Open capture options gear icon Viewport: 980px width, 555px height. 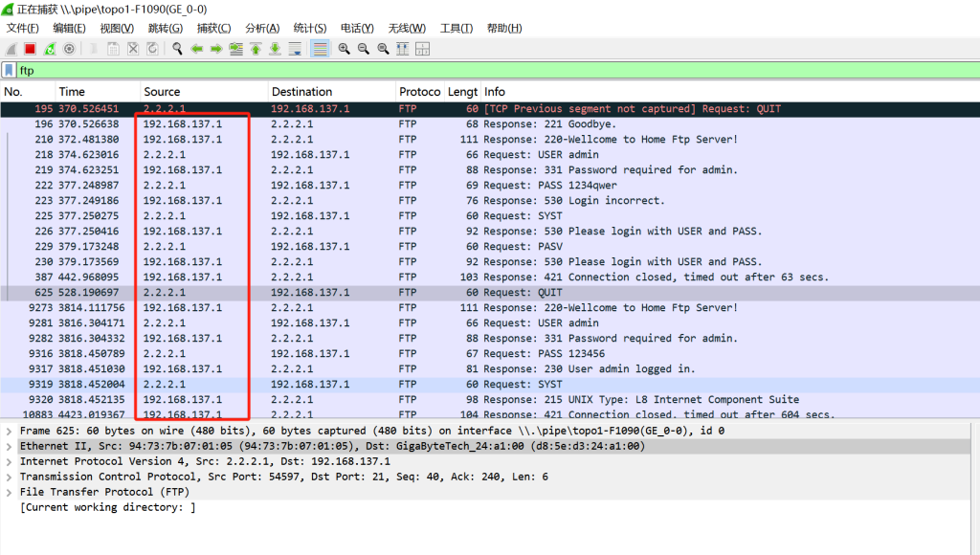pos(69,49)
